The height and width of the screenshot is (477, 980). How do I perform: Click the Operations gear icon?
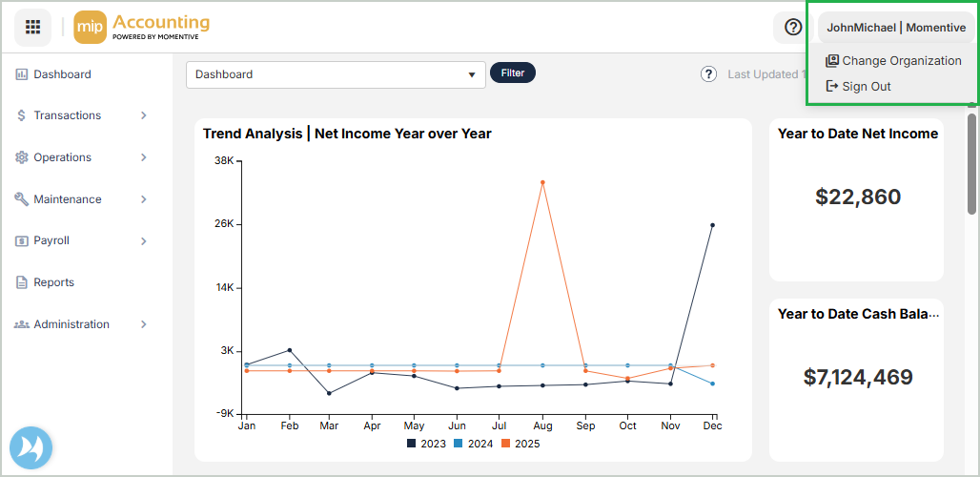[21, 157]
